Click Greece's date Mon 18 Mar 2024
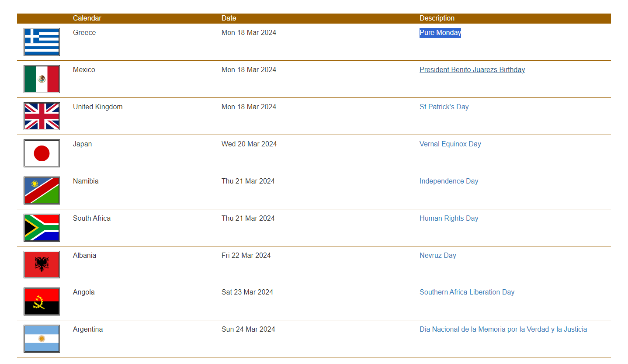The image size is (628, 364). 249,33
